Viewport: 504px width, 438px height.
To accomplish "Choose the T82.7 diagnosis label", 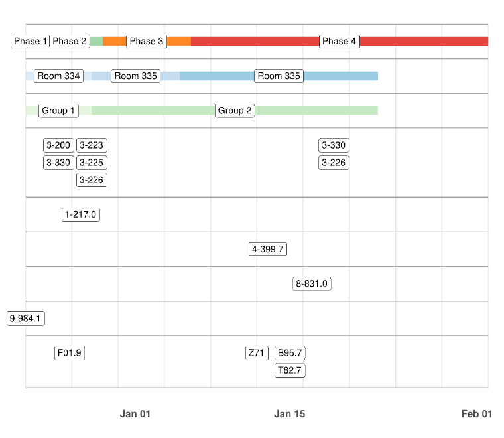I will tap(290, 370).
